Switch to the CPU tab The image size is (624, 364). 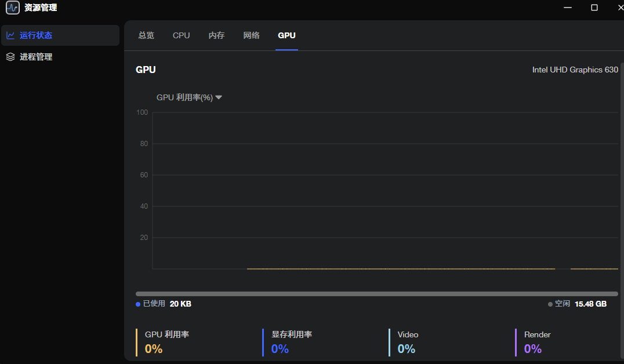(181, 35)
